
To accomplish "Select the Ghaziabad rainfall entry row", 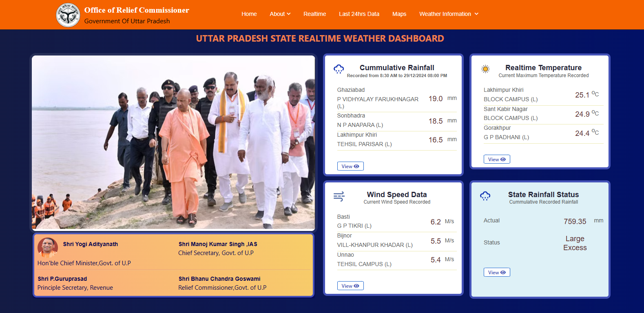I will click(397, 98).
